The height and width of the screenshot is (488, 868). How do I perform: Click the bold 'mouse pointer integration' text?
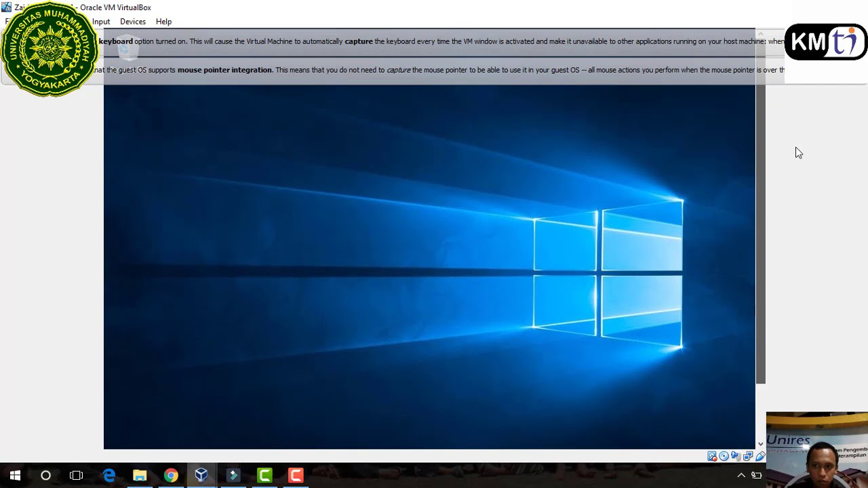pyautogui.click(x=224, y=70)
